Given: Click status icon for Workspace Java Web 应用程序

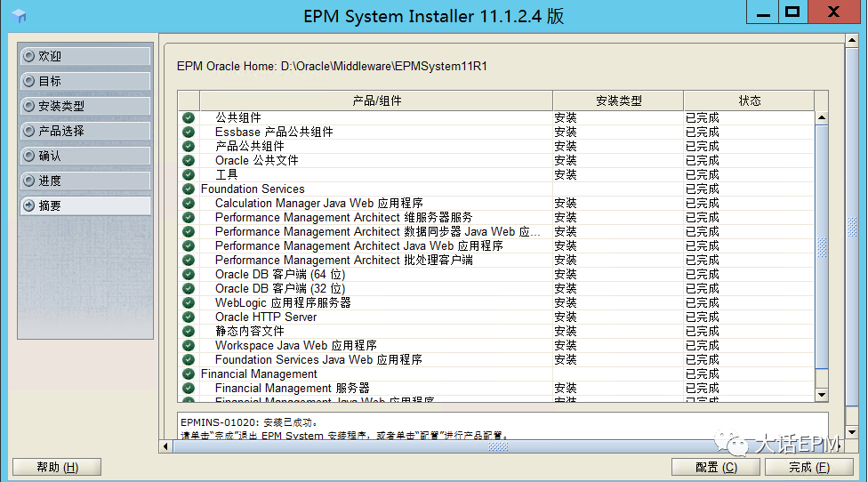Looking at the screenshot, I should [x=189, y=345].
